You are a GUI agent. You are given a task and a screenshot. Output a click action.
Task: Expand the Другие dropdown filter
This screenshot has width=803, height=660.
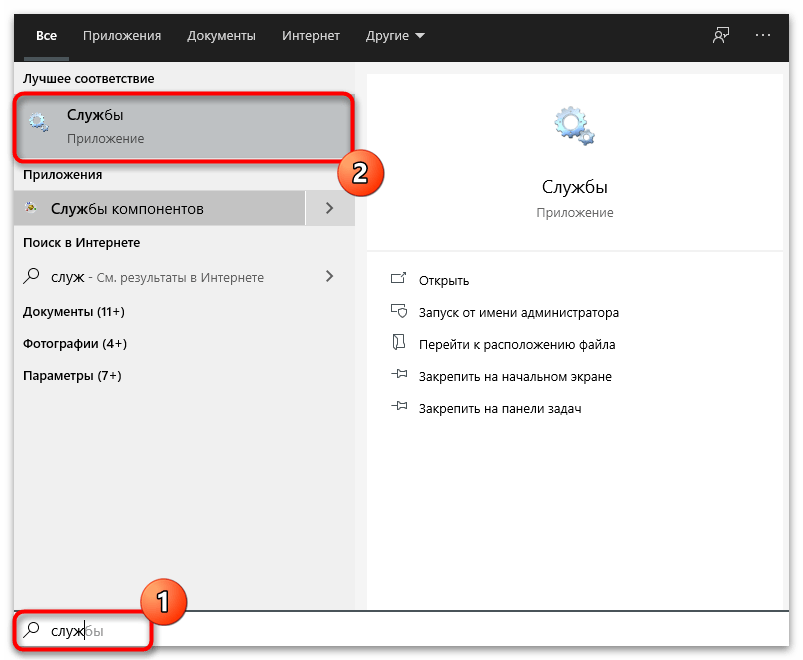click(395, 36)
